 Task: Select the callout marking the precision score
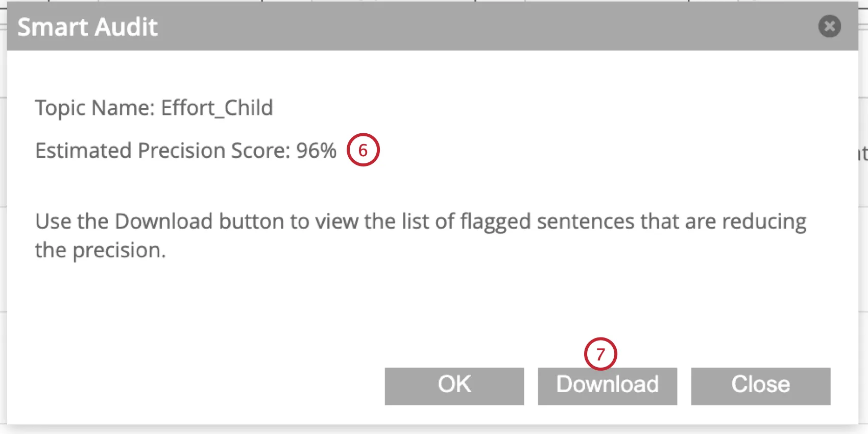pyautogui.click(x=364, y=150)
